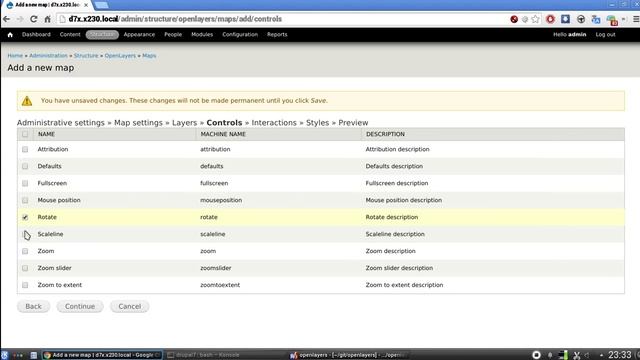
Task: Go back with the browser back arrow
Action: 7,19
